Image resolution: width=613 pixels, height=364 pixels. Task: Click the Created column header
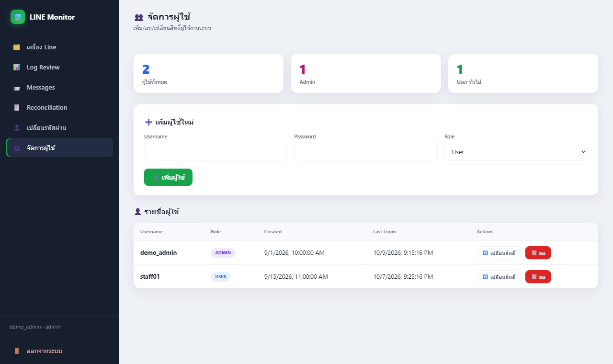coord(273,232)
